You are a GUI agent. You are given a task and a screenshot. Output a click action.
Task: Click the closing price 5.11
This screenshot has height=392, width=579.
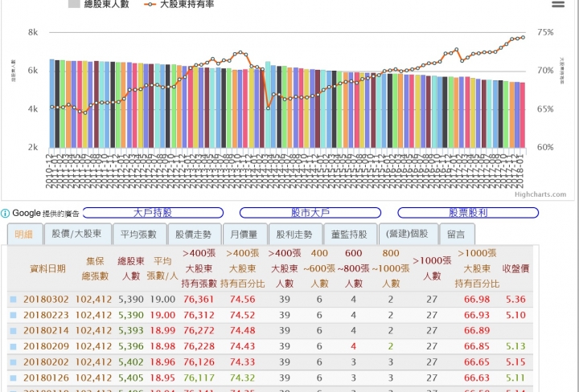tap(515, 378)
